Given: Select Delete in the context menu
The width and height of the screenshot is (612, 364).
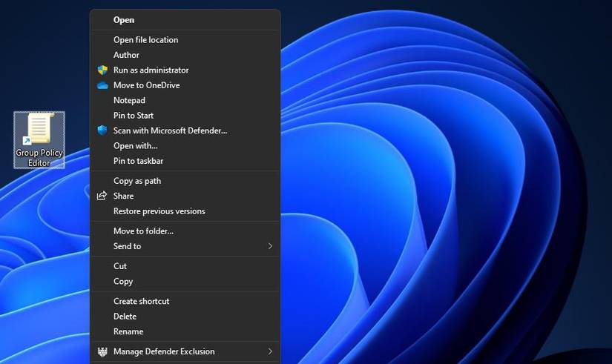Looking at the screenshot, I should click(x=125, y=317).
